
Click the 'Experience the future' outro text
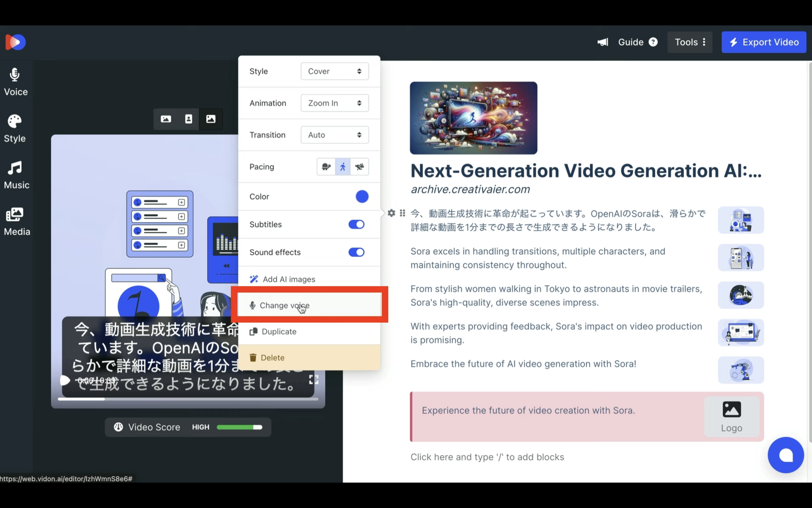tap(528, 411)
